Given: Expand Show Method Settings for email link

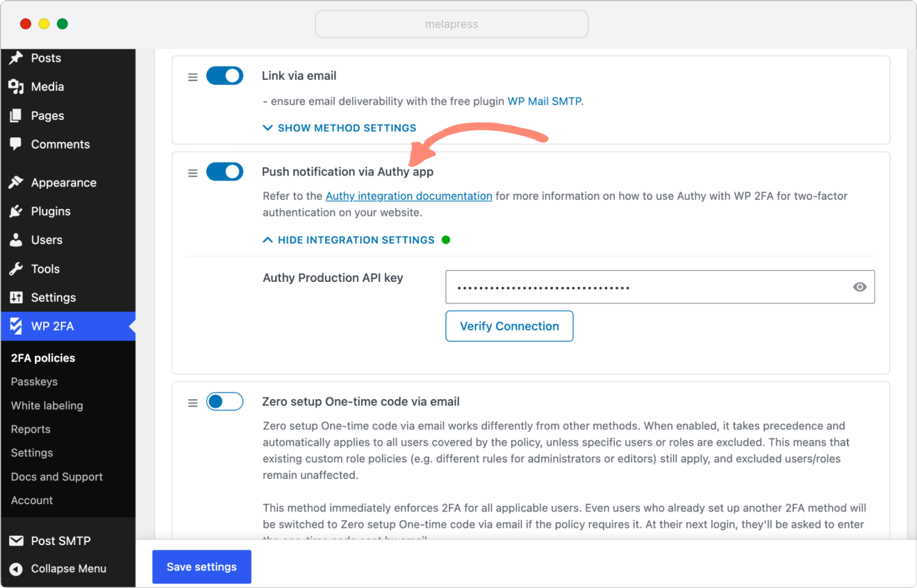Looking at the screenshot, I should tap(340, 128).
